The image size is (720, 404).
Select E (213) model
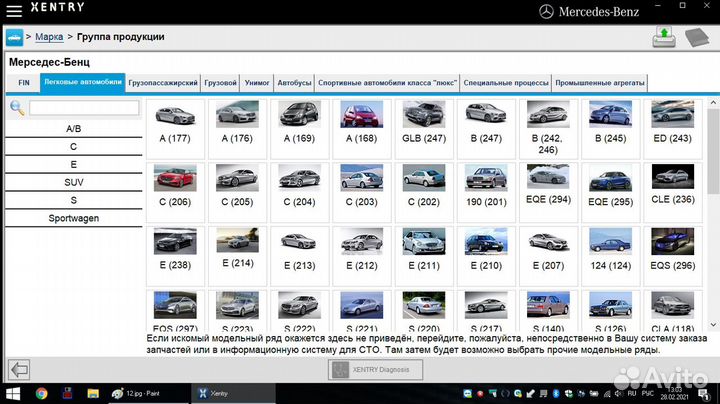coord(299,256)
